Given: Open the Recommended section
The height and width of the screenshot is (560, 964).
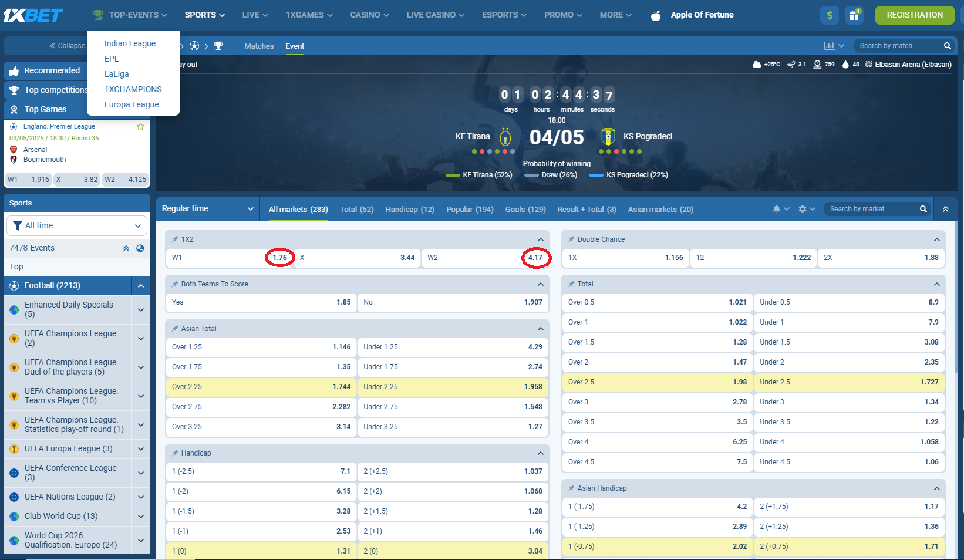Looking at the screenshot, I should (52, 70).
